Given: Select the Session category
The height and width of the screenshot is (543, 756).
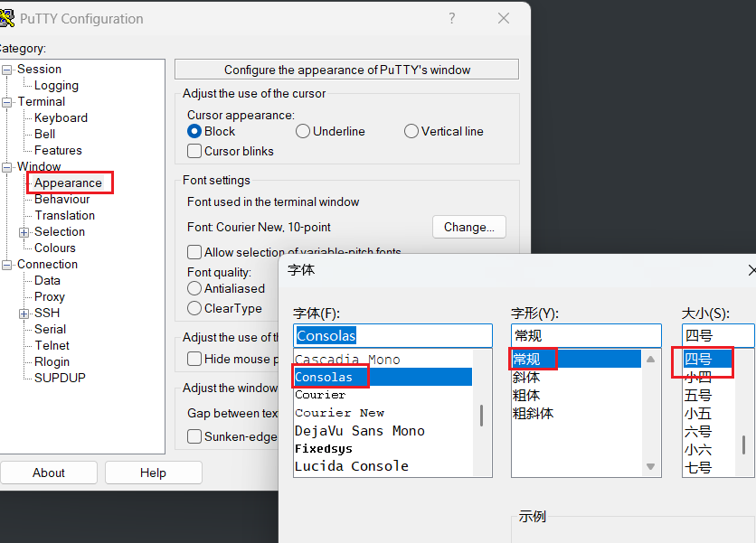Looking at the screenshot, I should point(39,69).
